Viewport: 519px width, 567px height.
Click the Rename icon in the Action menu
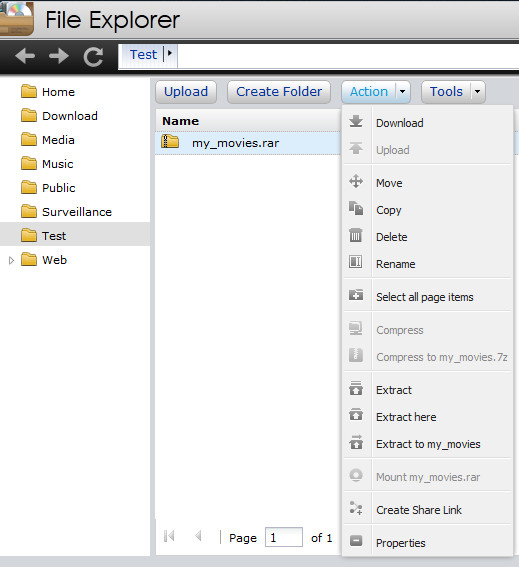click(356, 262)
